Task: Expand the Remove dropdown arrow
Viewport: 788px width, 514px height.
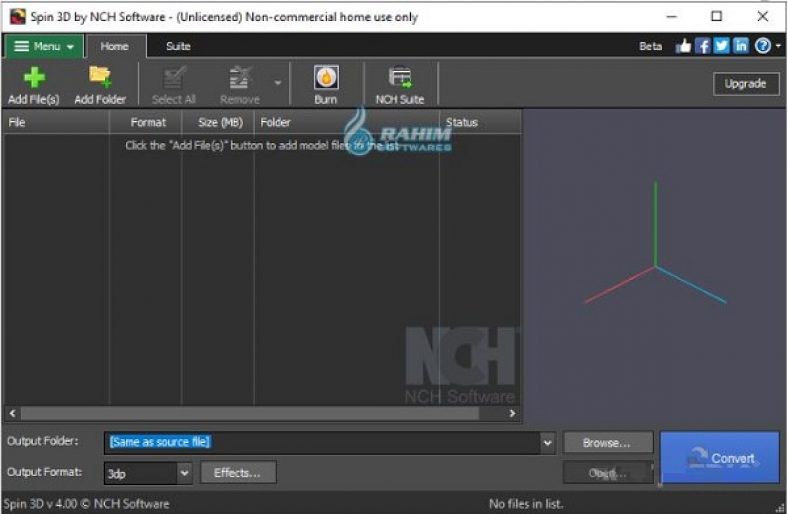Action: (277, 83)
